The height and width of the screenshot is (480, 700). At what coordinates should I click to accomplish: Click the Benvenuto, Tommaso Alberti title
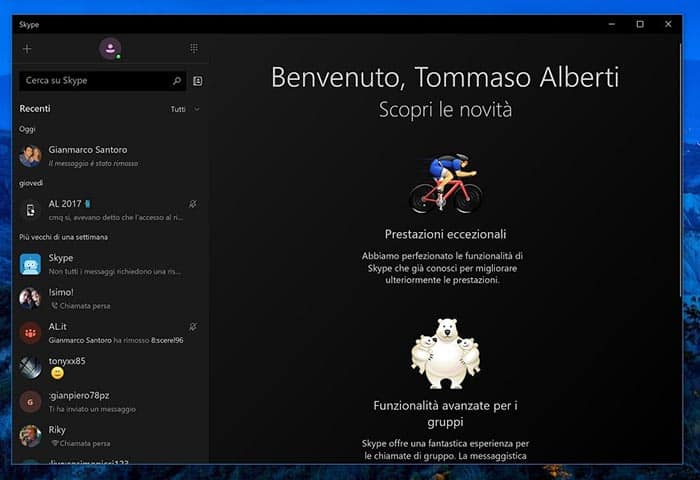click(x=445, y=77)
